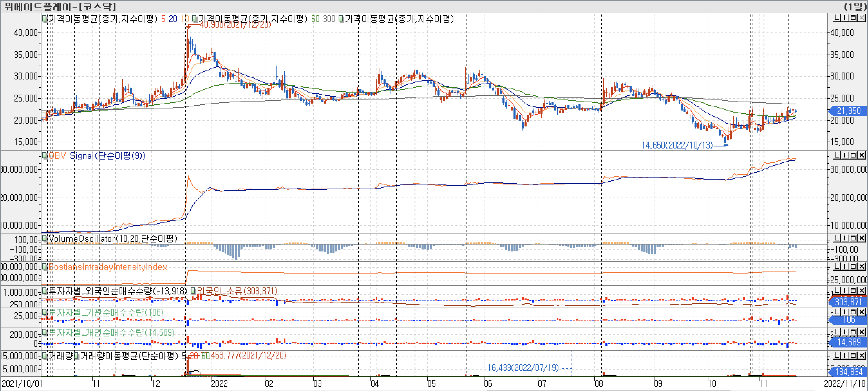868x391 pixels.
Task: Minimize the 개인순매수수량 panel
Action: coord(836,332)
